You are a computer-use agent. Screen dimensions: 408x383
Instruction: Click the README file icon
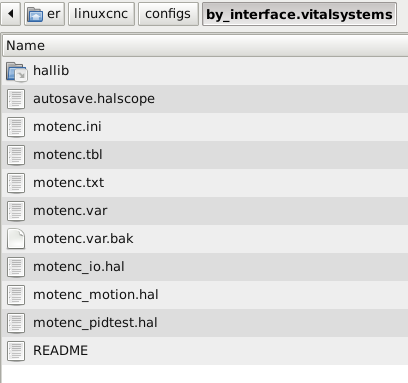point(16,351)
